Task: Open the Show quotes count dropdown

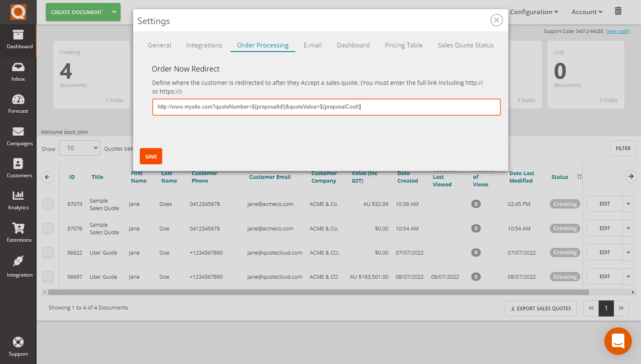Action: [79, 148]
